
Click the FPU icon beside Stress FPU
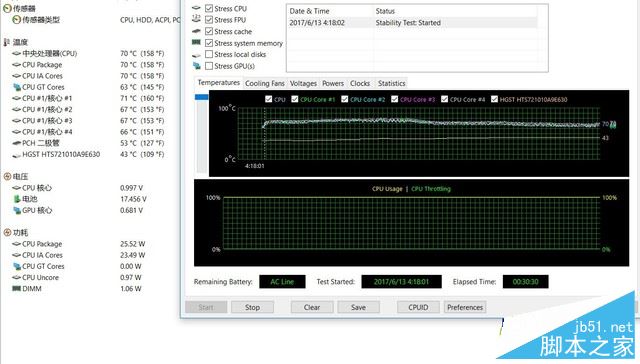[196, 19]
